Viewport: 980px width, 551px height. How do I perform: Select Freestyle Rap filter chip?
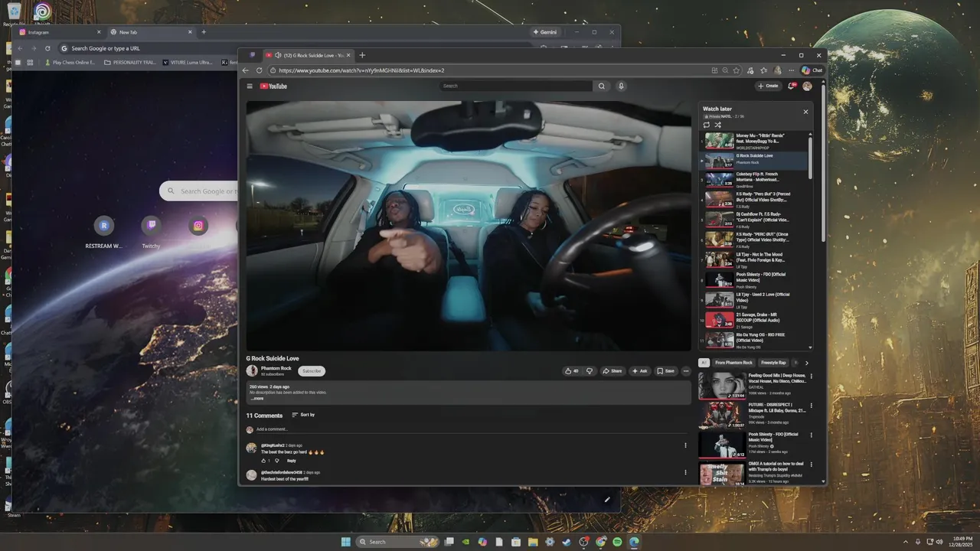tap(773, 363)
